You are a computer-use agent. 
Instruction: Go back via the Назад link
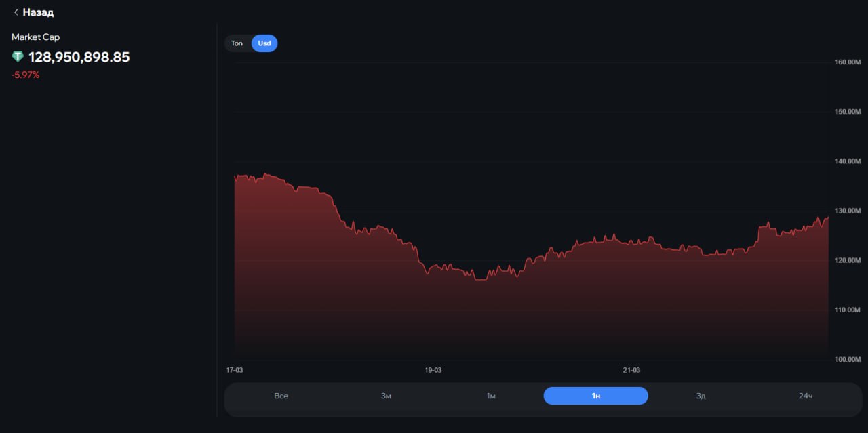[38, 12]
